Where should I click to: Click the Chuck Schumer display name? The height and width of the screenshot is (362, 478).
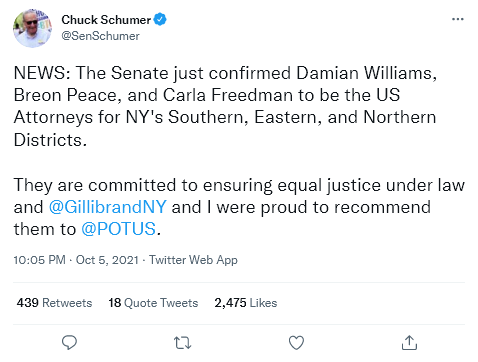pos(106,20)
